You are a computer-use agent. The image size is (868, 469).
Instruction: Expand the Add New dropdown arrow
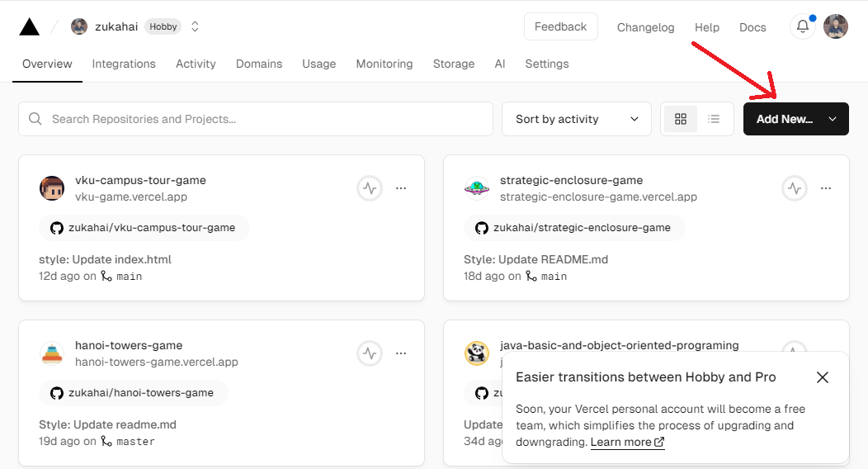pyautogui.click(x=833, y=119)
